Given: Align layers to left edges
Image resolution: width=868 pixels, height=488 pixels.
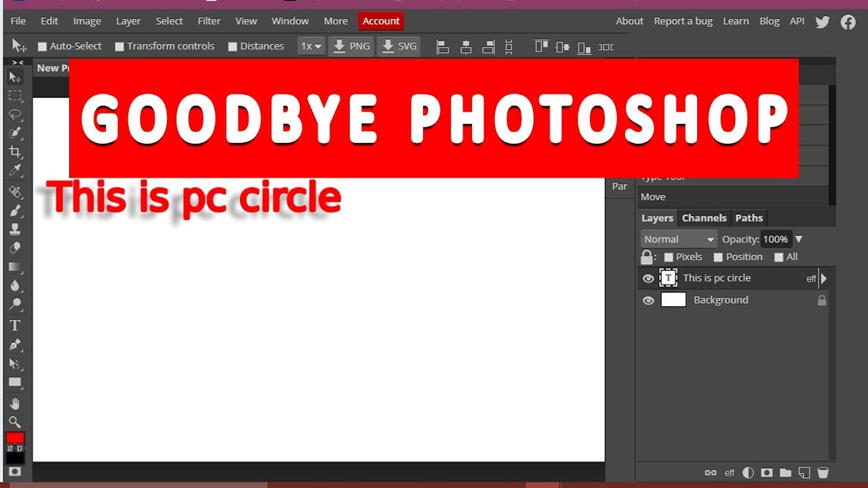Looking at the screenshot, I should 443,47.
